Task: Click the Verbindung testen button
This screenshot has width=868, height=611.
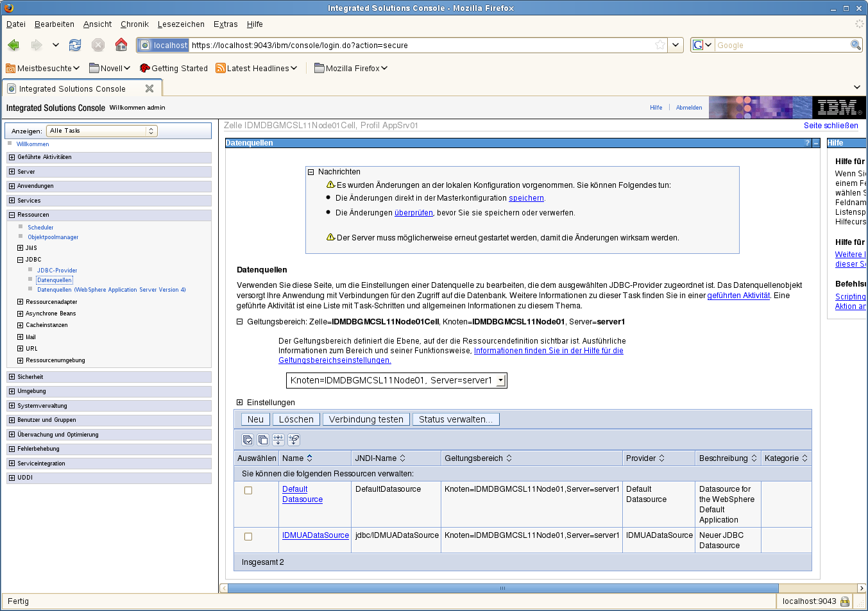Action: pyautogui.click(x=366, y=419)
